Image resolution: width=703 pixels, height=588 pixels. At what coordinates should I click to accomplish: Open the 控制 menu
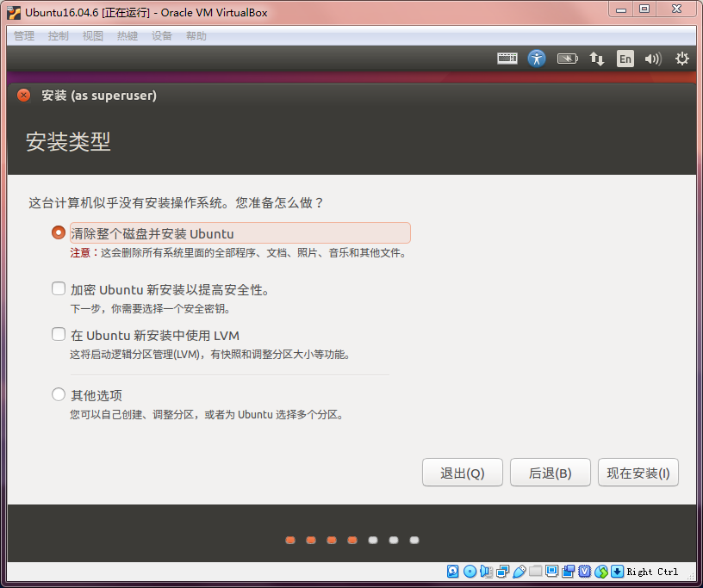click(59, 36)
